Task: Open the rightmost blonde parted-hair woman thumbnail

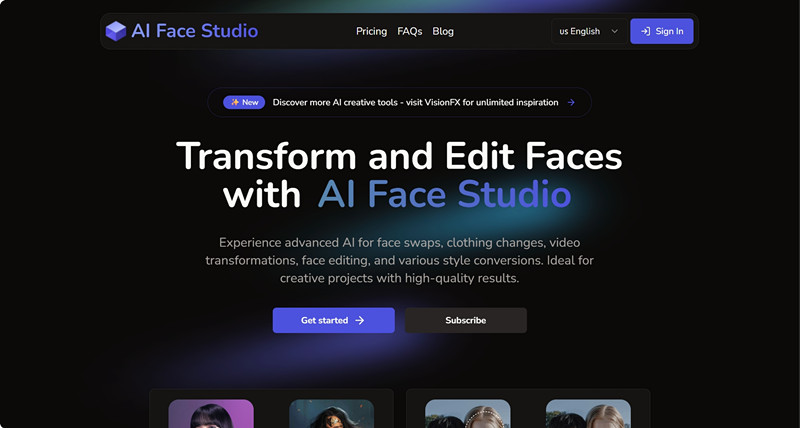Action: coord(588,414)
